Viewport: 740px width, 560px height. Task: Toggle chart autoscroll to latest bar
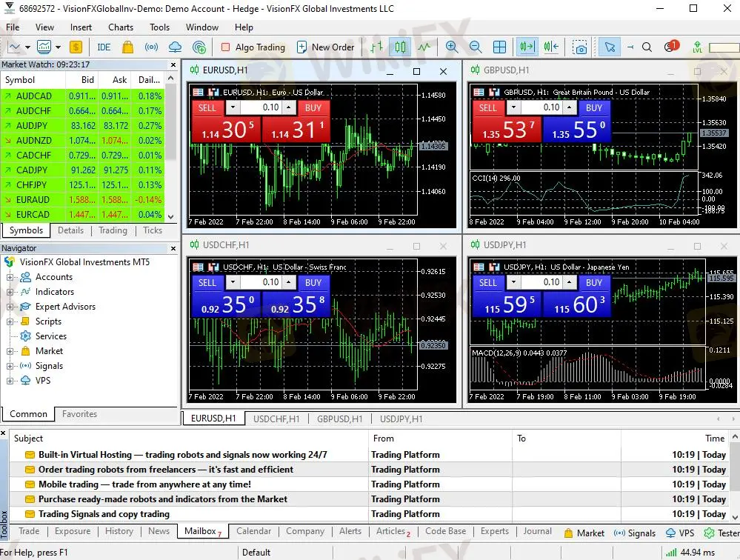527,47
